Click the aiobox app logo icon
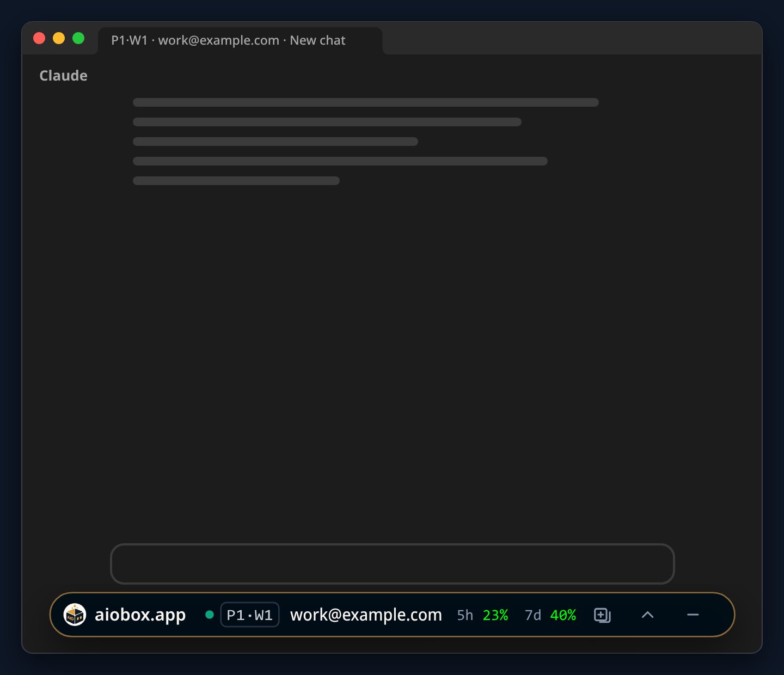This screenshot has width=784, height=675. (x=75, y=615)
